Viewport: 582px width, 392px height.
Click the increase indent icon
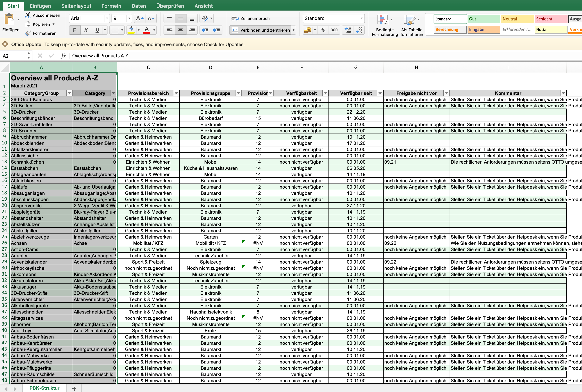[216, 30]
